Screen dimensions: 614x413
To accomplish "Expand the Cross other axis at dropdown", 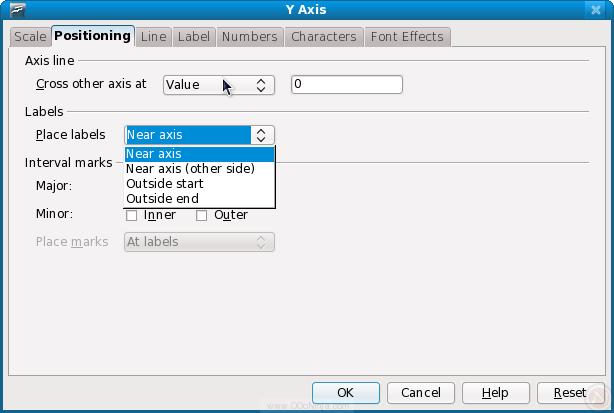I will coord(261,85).
